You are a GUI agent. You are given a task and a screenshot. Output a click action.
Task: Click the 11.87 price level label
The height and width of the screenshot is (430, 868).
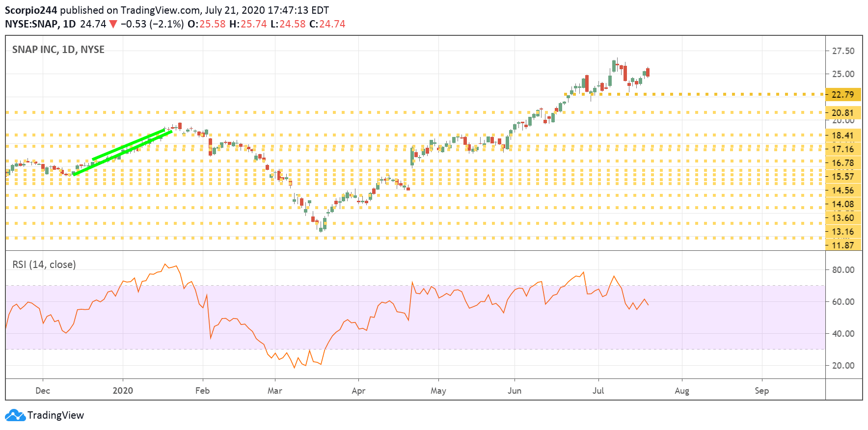[843, 245]
